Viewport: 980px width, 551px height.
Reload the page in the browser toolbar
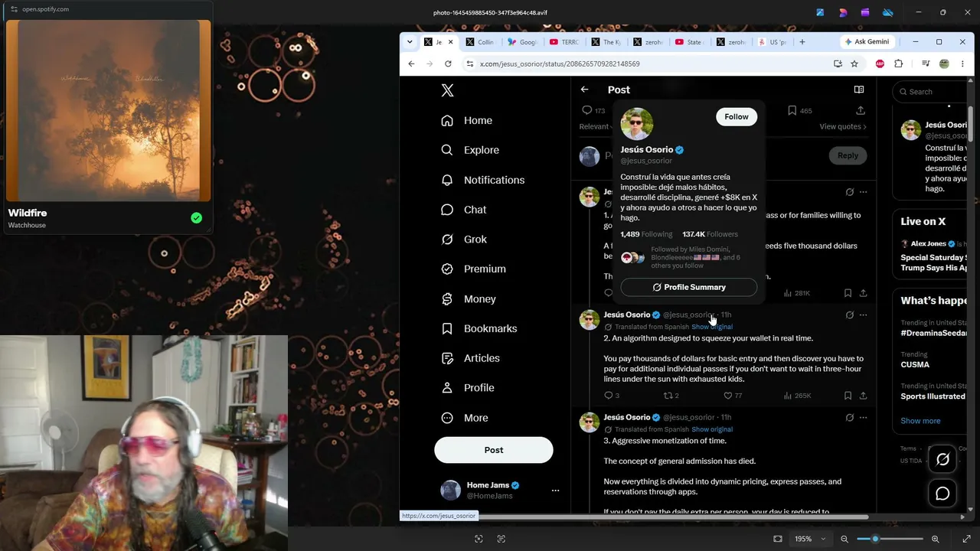pyautogui.click(x=448, y=64)
